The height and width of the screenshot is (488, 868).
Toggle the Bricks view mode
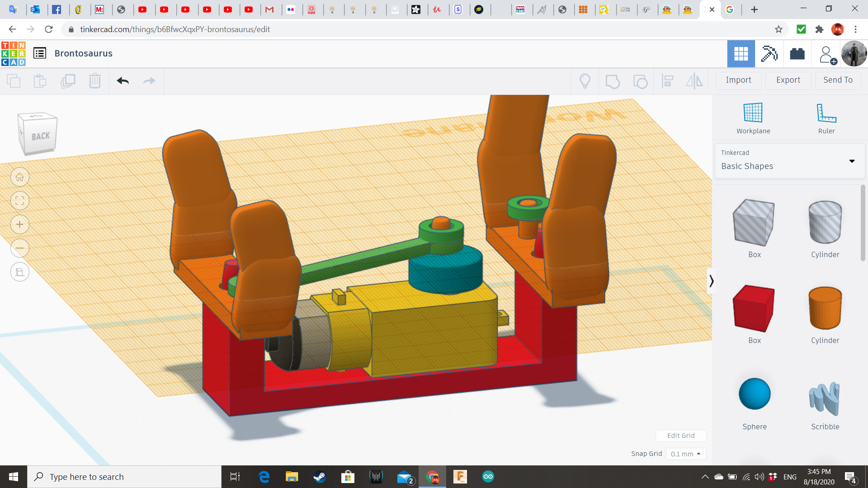click(x=797, y=54)
